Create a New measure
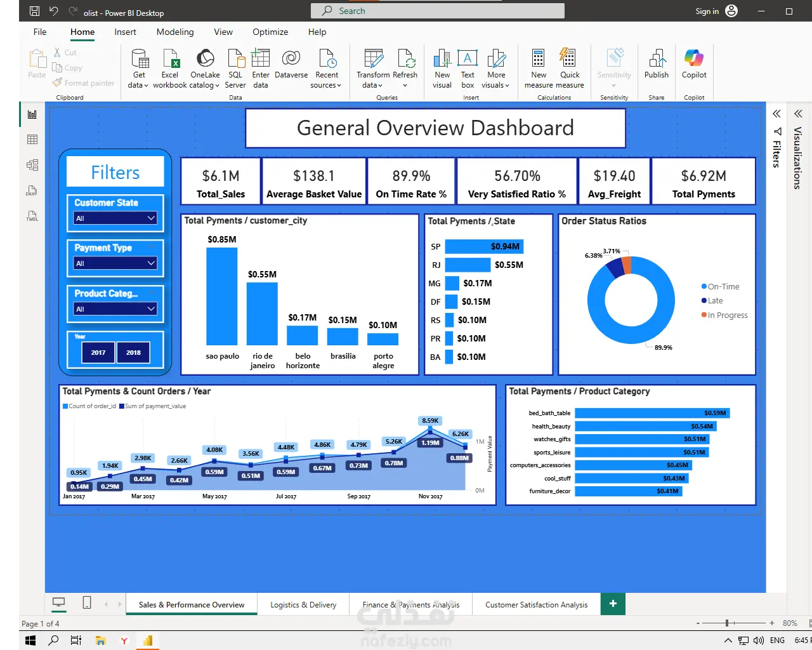 pos(539,69)
